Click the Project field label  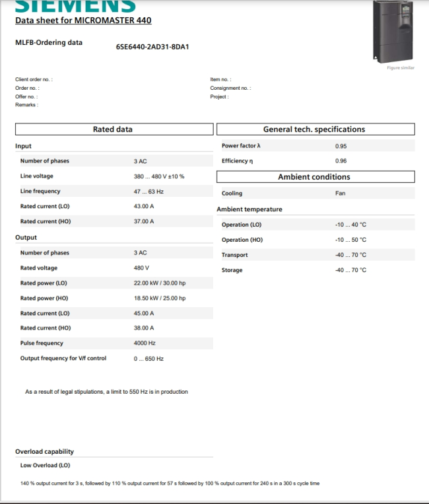[219, 96]
